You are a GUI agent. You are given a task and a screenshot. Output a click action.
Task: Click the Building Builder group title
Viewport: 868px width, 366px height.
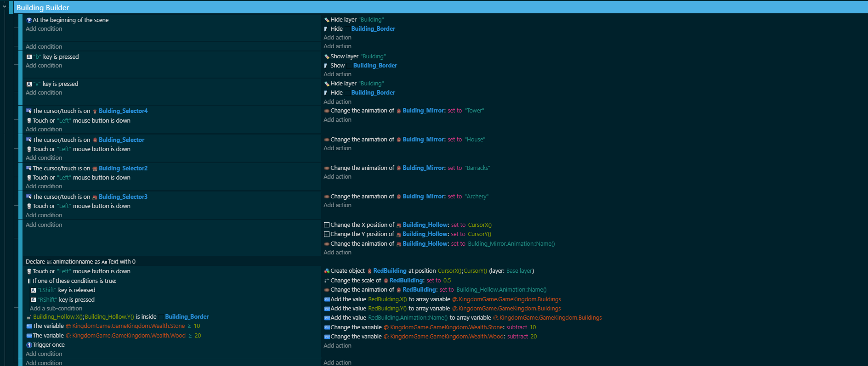(43, 7)
